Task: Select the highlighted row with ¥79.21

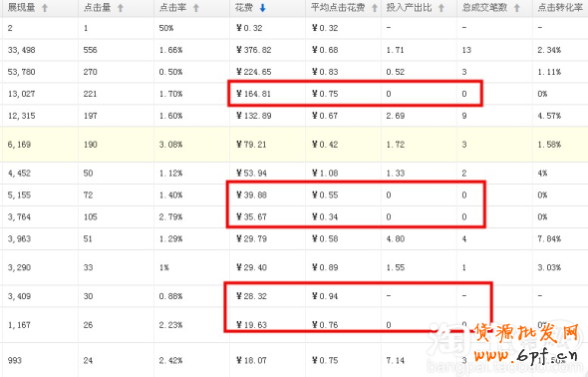Action: tap(294, 145)
